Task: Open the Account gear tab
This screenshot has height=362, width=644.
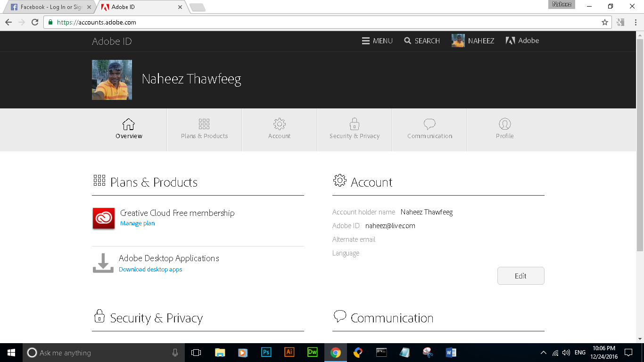Action: pyautogui.click(x=279, y=130)
